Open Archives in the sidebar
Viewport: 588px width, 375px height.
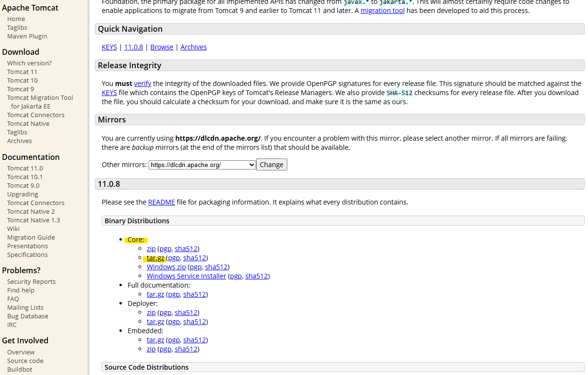click(x=20, y=141)
